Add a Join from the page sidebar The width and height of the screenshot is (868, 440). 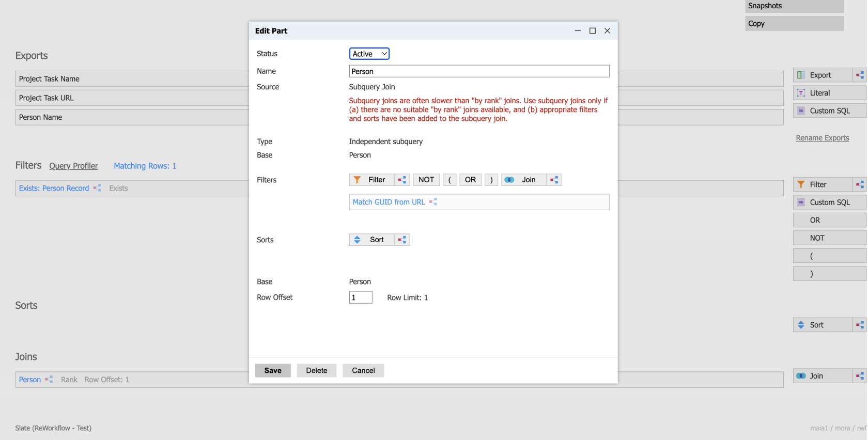(823, 376)
